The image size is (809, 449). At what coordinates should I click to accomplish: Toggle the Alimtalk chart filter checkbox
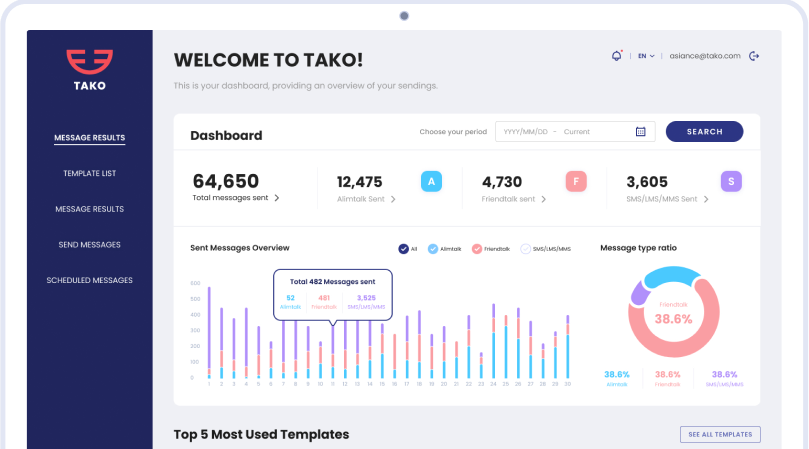(432, 248)
